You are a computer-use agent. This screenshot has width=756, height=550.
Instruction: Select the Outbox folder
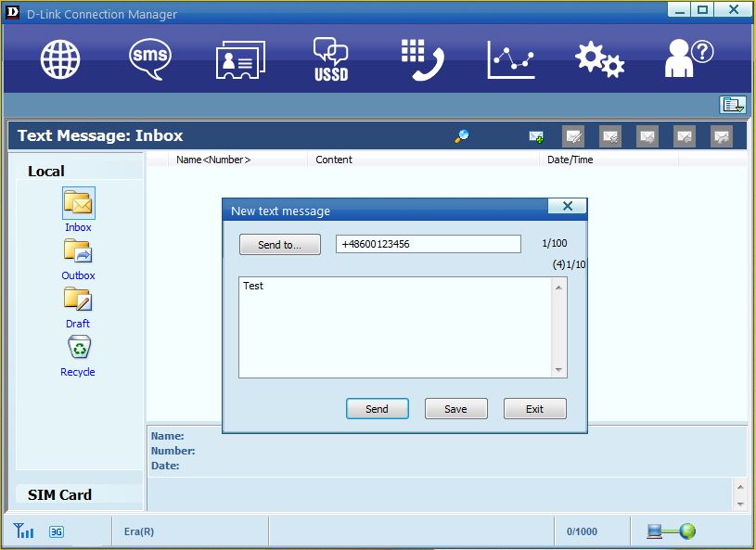pyautogui.click(x=78, y=260)
